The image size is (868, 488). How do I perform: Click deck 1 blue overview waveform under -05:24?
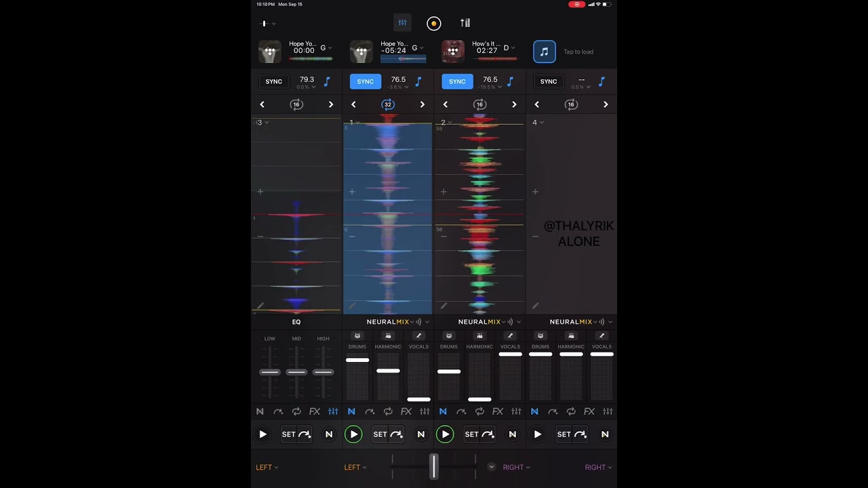(403, 59)
